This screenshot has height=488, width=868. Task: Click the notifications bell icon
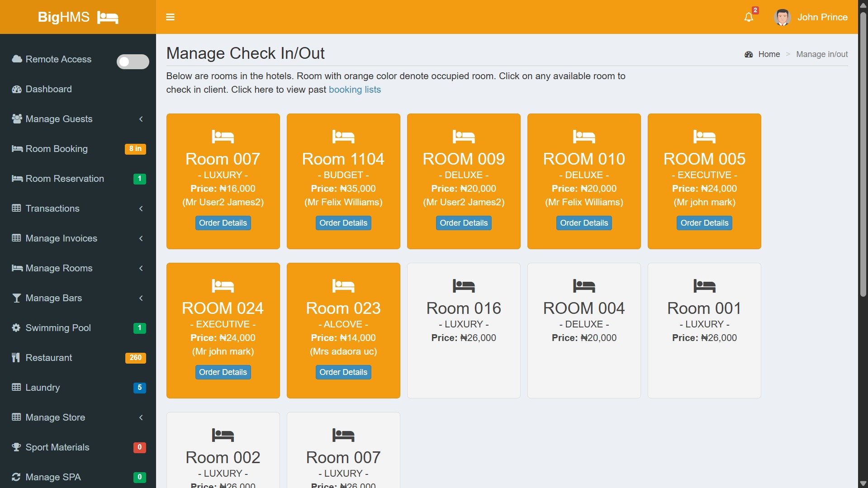click(749, 17)
